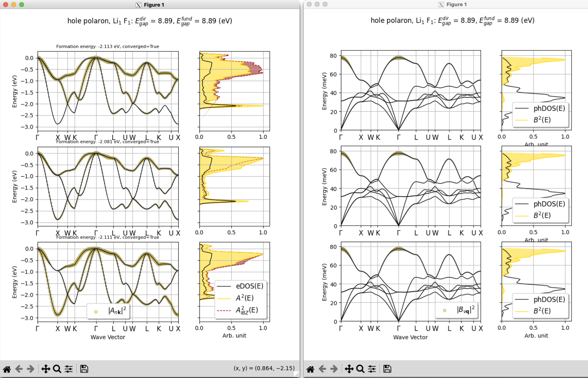
Task: Click Save icon in left figure toolbar
Action: [x=84, y=369]
